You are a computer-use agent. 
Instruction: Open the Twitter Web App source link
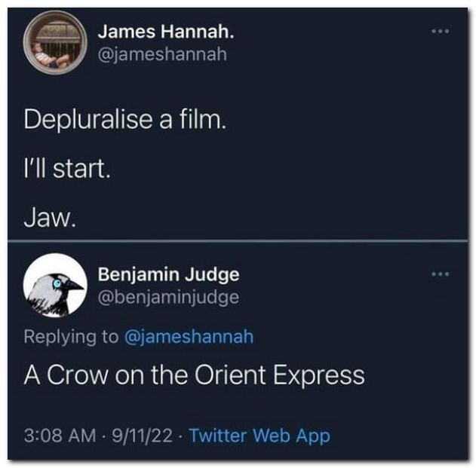(259, 435)
